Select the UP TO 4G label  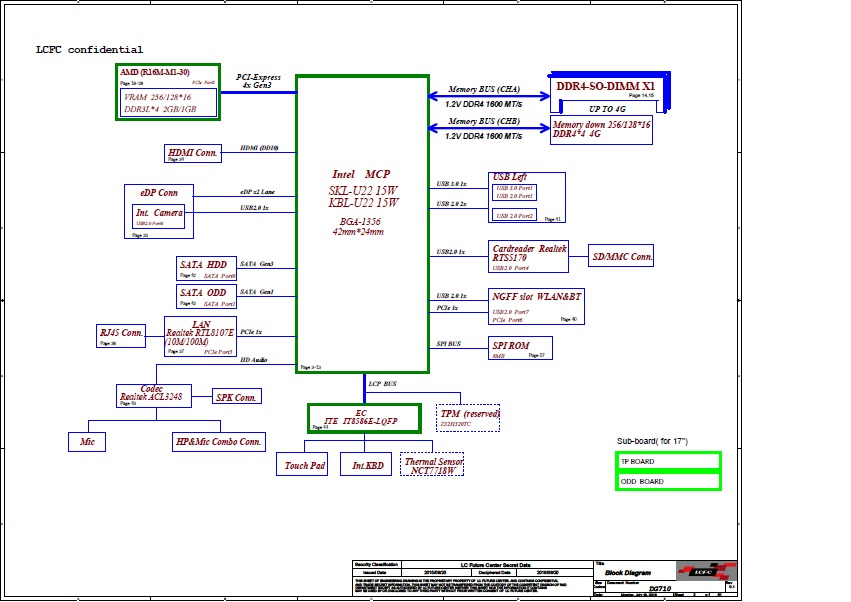point(607,109)
